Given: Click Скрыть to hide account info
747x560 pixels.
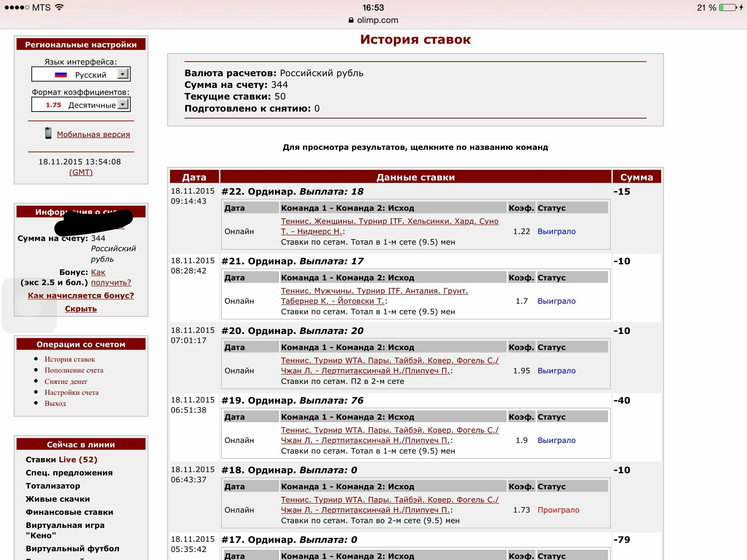Looking at the screenshot, I should click(x=81, y=308).
